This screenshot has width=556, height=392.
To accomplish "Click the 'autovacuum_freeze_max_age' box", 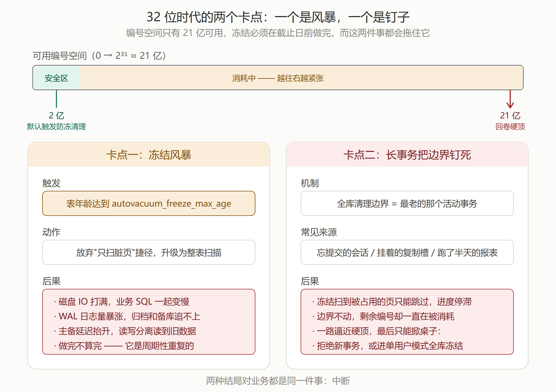I will [149, 203].
